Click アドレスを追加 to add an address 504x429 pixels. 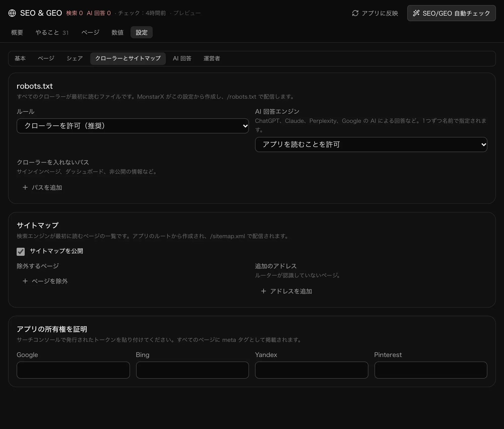(286, 291)
